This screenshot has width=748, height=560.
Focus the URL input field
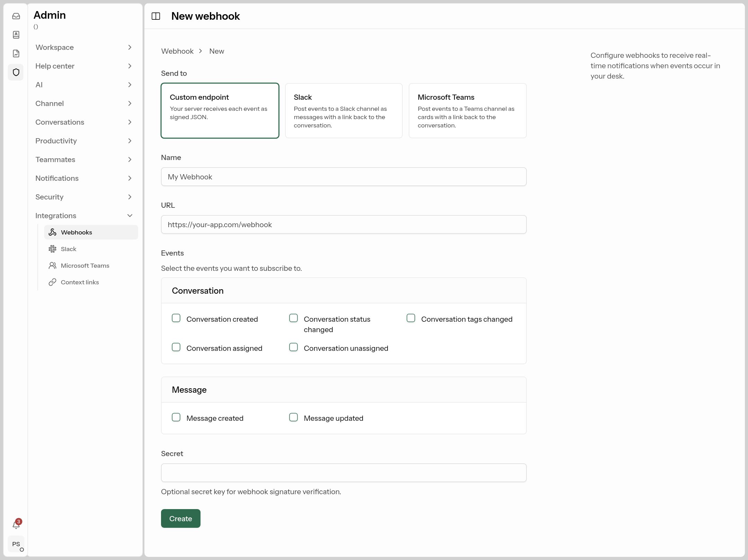[x=344, y=224]
